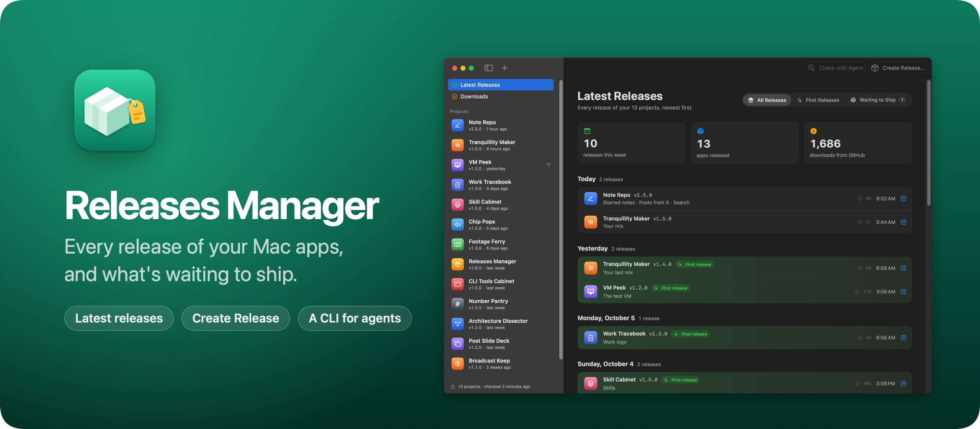
Task: Open Tranquillity Maker v1.5.0 external link icon
Action: [x=903, y=222]
